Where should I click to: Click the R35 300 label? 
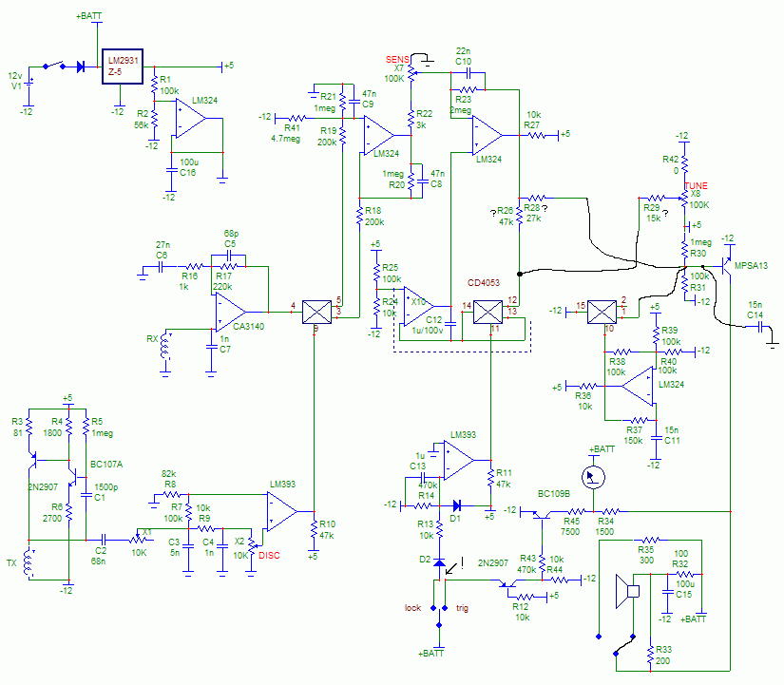(x=646, y=555)
